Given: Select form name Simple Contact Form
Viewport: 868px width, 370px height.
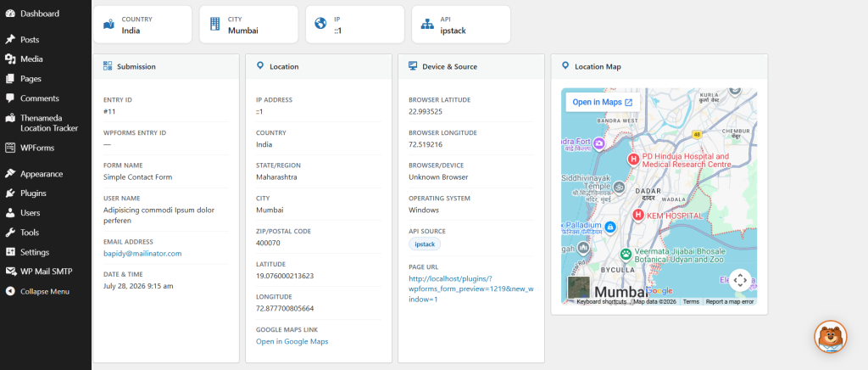Looking at the screenshot, I should click(x=138, y=177).
